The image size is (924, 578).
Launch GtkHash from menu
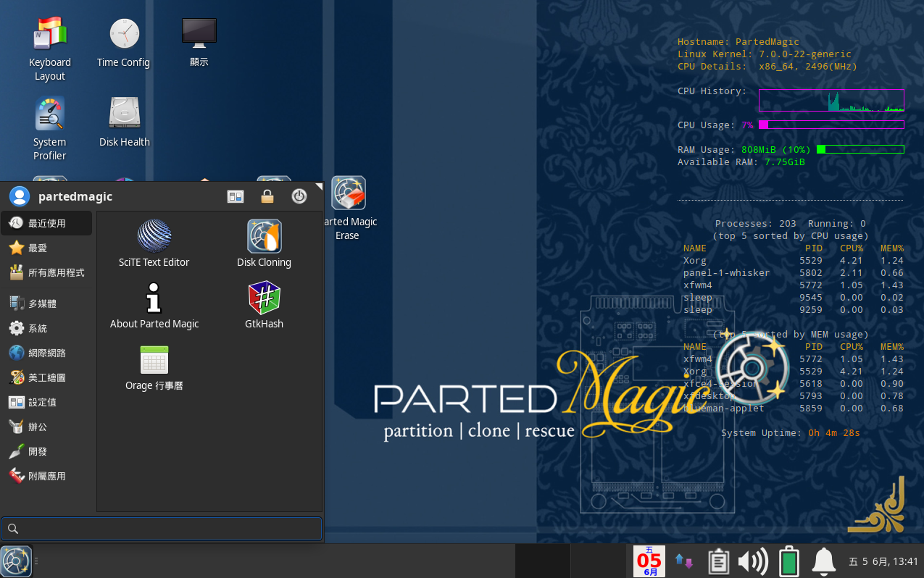pyautogui.click(x=264, y=305)
